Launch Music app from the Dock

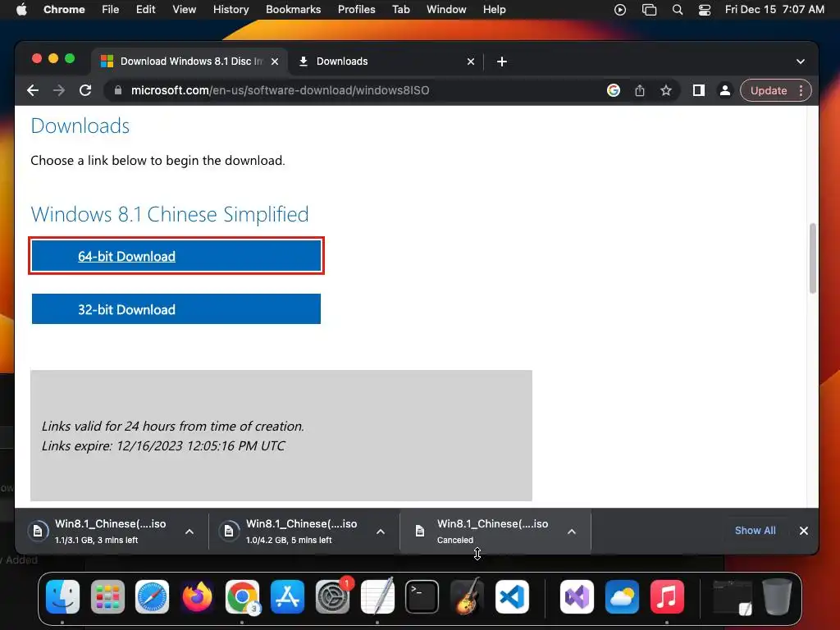(667, 596)
